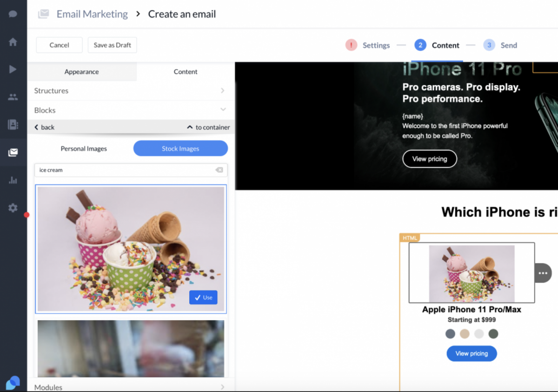The width and height of the screenshot is (558, 392).
Task: Expand the Modules section
Action: coord(131,387)
